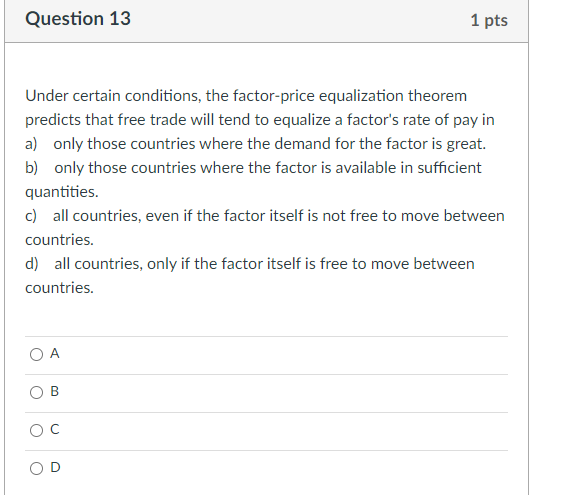Click the 'predicts that free trade' line
The height and width of the screenshot is (495, 564).
click(260, 120)
